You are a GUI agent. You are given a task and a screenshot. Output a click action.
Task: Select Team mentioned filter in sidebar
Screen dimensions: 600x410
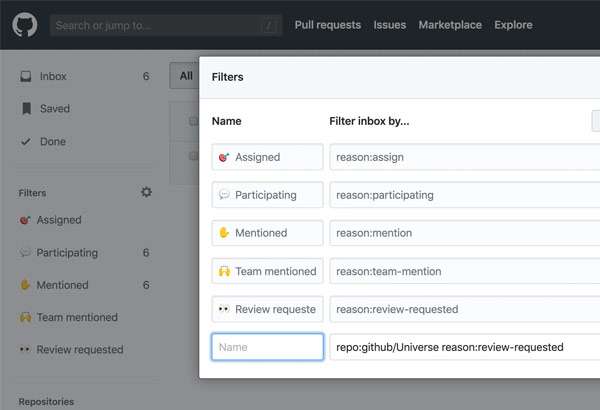tap(76, 317)
